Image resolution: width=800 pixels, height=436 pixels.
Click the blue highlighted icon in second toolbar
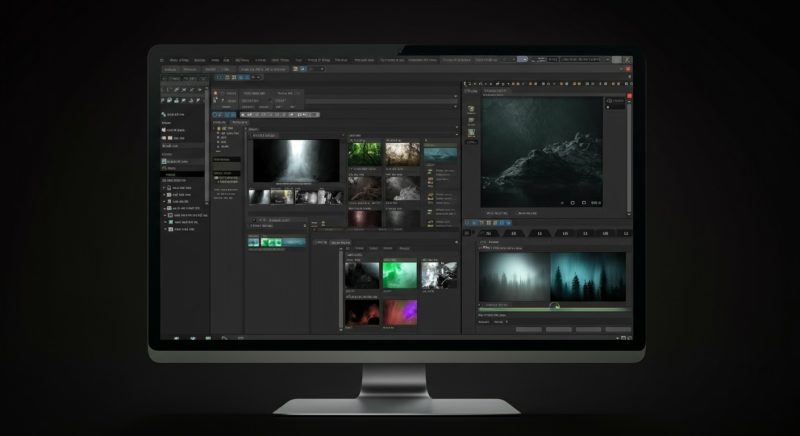pyautogui.click(x=303, y=69)
